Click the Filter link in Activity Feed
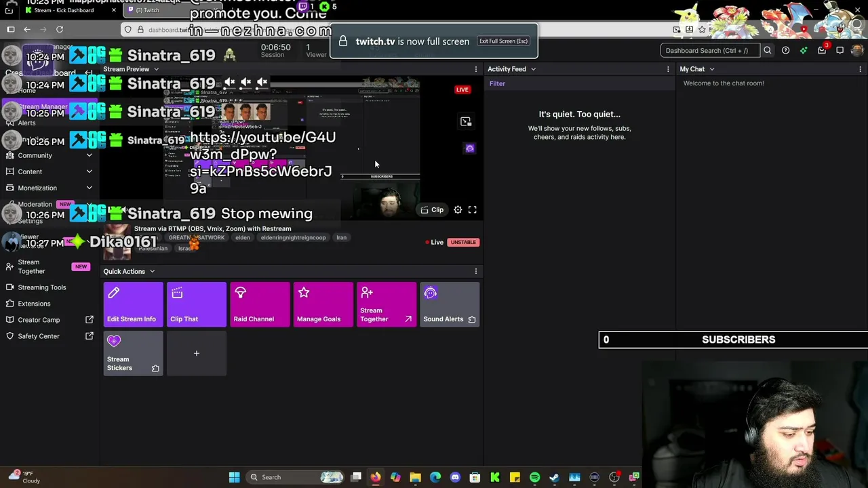This screenshot has width=868, height=488. tap(497, 84)
